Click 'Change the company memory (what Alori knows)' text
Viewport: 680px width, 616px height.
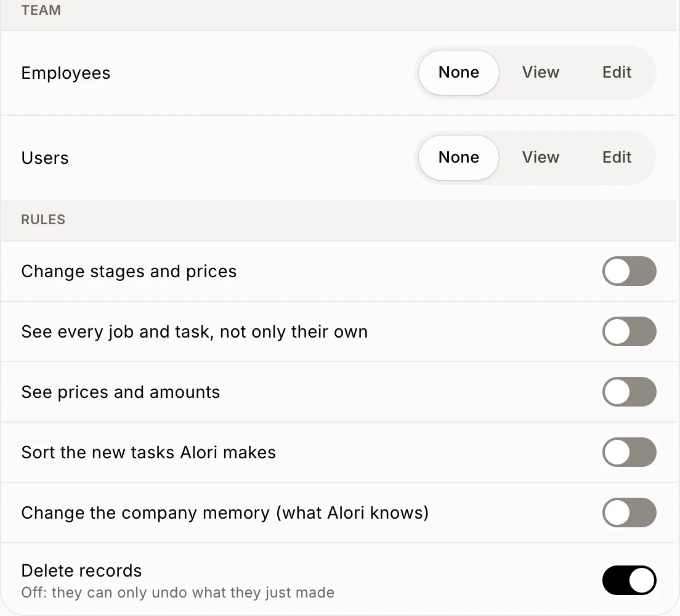click(225, 513)
